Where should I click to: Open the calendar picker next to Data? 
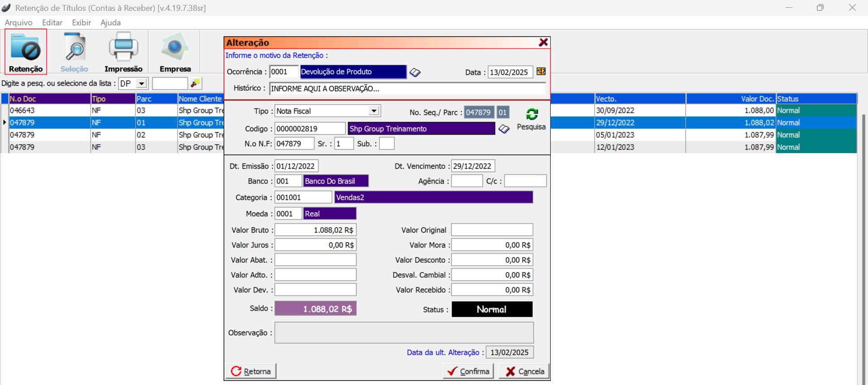[541, 72]
